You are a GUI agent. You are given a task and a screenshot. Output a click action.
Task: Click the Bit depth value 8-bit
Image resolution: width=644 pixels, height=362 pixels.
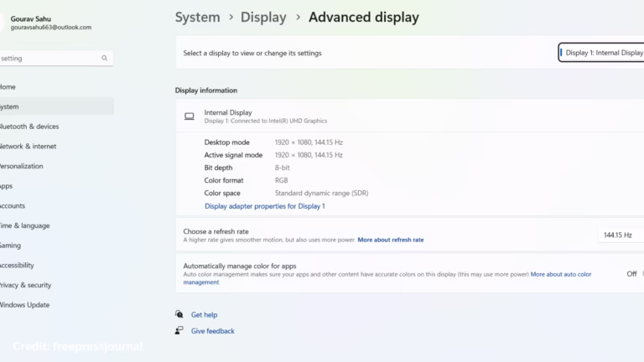point(282,168)
